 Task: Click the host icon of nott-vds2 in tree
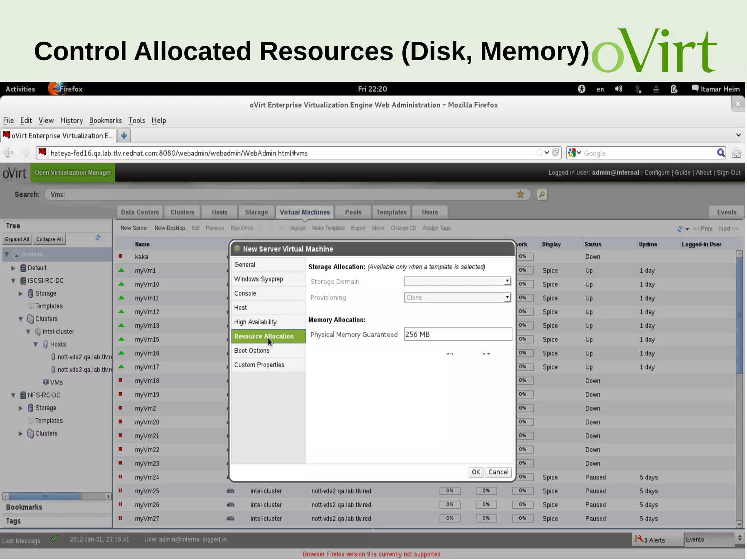pyautogui.click(x=53, y=357)
